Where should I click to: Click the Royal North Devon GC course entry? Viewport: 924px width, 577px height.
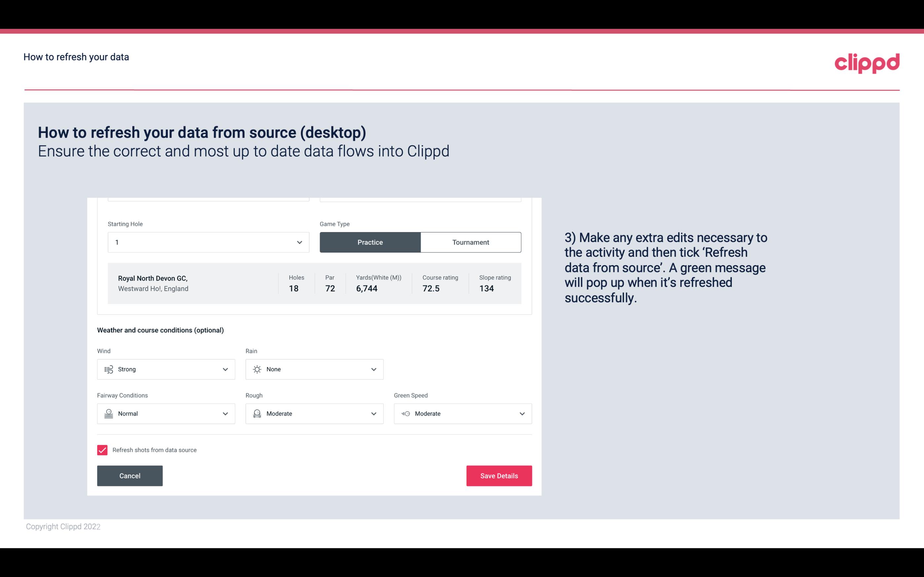click(x=314, y=283)
